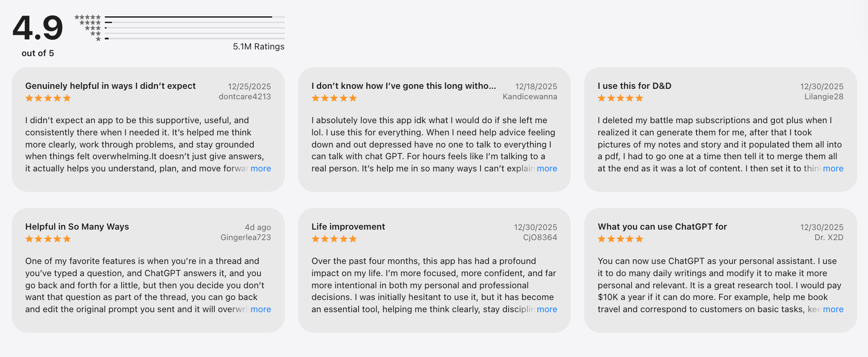Click the three-star rating distribution bar

click(x=193, y=28)
